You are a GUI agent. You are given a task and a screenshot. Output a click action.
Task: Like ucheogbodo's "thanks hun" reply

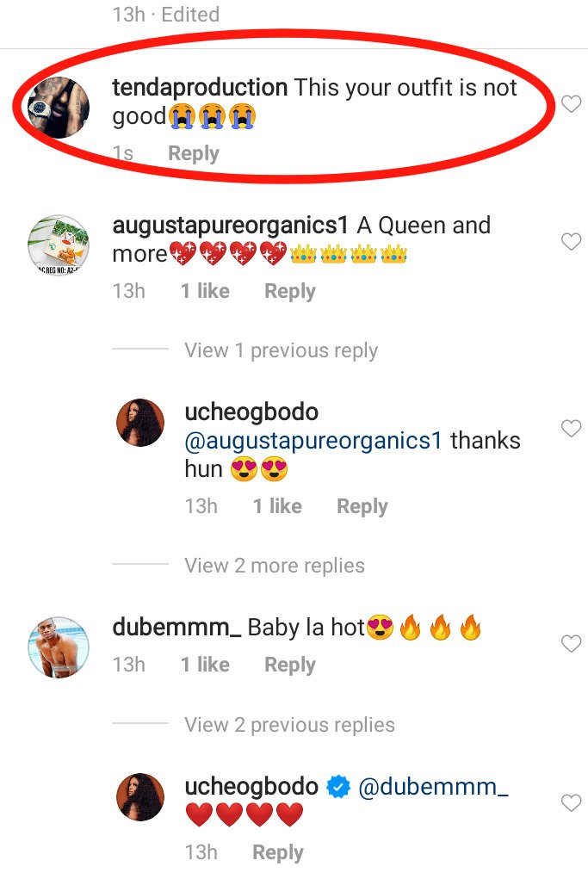tap(571, 428)
